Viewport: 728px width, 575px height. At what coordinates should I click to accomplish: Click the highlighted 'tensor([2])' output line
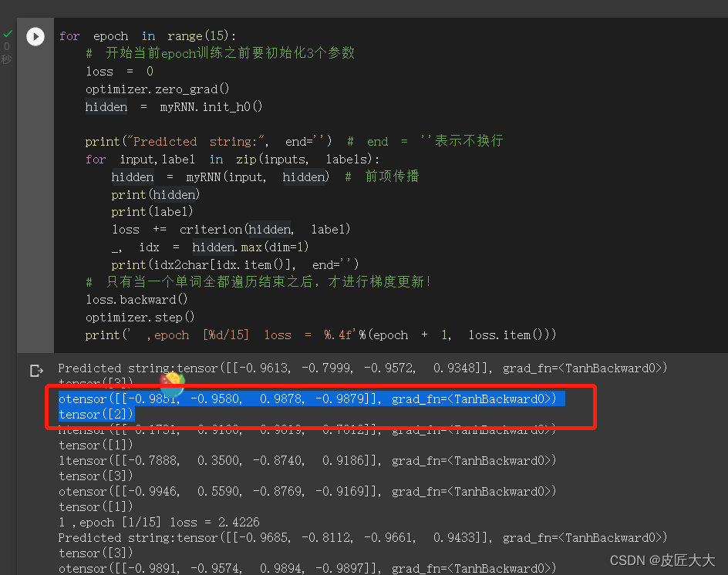(96, 415)
